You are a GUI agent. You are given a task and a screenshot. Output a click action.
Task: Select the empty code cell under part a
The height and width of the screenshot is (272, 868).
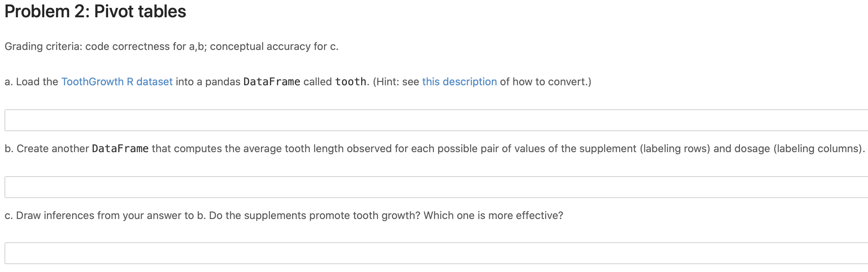pyautogui.click(x=436, y=120)
